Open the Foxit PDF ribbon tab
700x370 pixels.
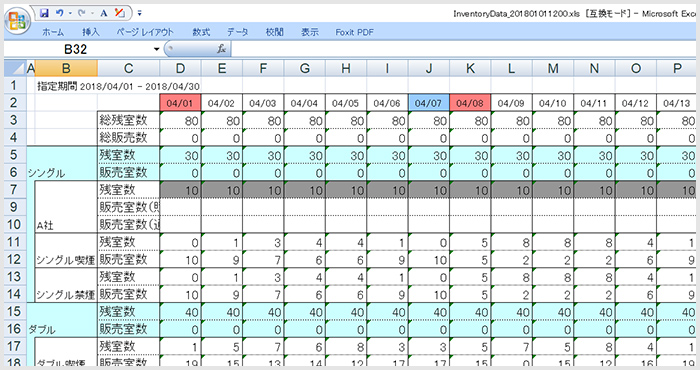(x=354, y=32)
